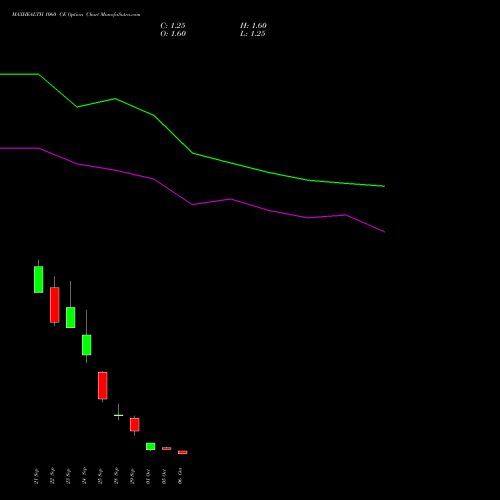Viewport: 500px width, 500px height.
Task: Select the '01 Oct' date axis label
Action: pos(148,476)
